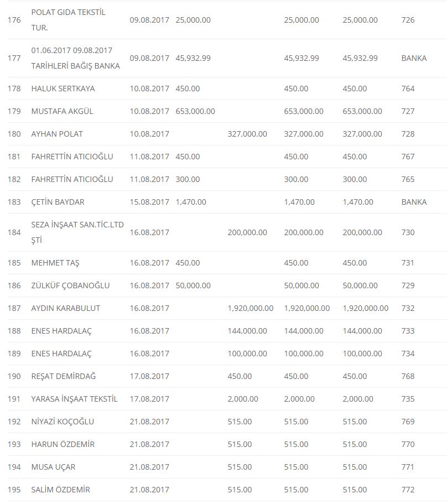This screenshot has height=504, width=447.
Task: Click row number 190
Action: 14,376
